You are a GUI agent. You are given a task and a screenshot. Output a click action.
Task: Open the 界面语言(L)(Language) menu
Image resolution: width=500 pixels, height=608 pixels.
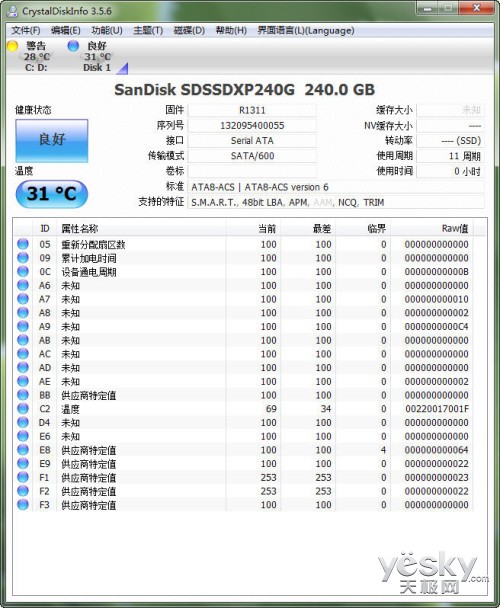[x=306, y=31]
